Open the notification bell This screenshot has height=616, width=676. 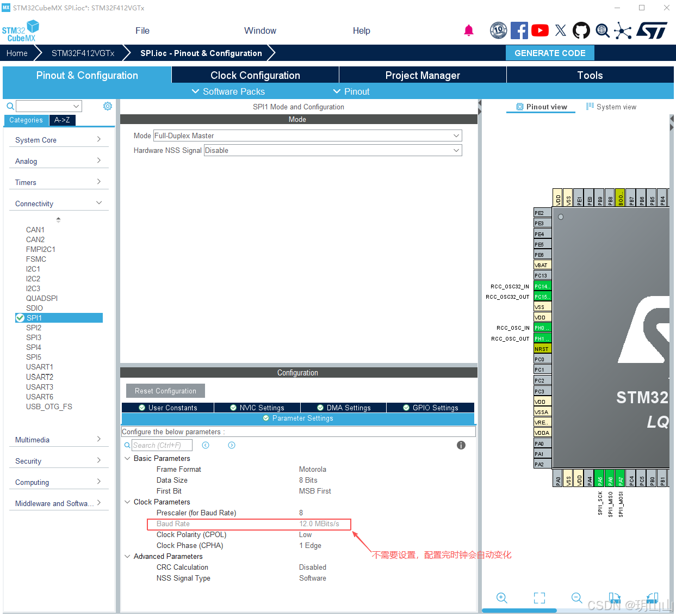click(x=469, y=30)
